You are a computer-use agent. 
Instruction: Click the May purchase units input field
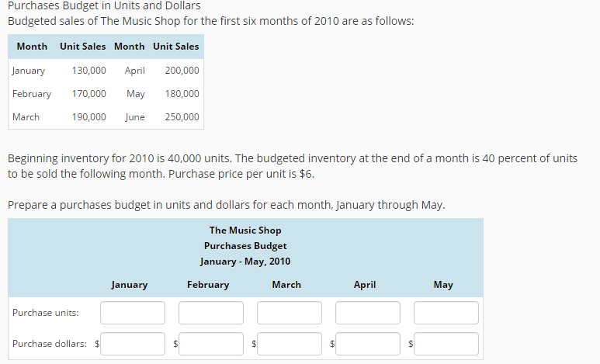[x=446, y=313]
